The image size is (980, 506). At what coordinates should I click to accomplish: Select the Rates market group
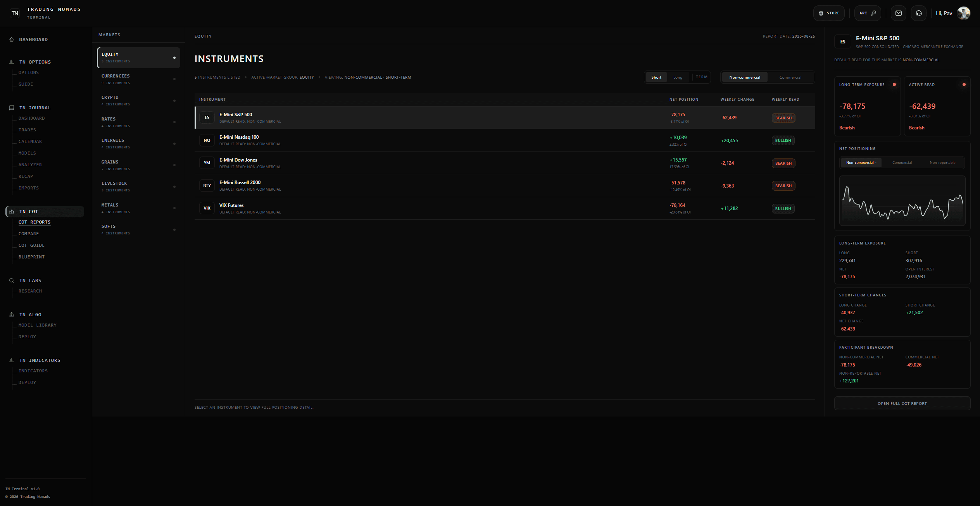[138, 122]
